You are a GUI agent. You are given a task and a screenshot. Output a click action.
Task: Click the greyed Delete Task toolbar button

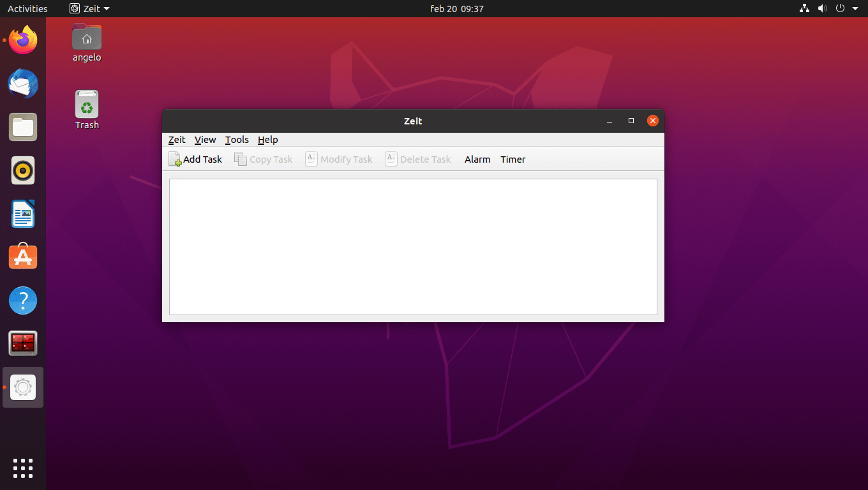click(418, 159)
